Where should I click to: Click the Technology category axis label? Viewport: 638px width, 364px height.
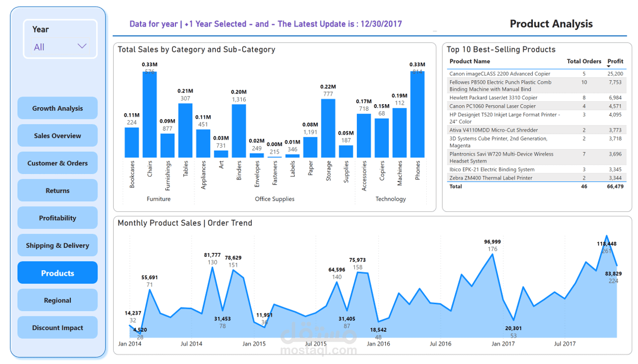391,199
